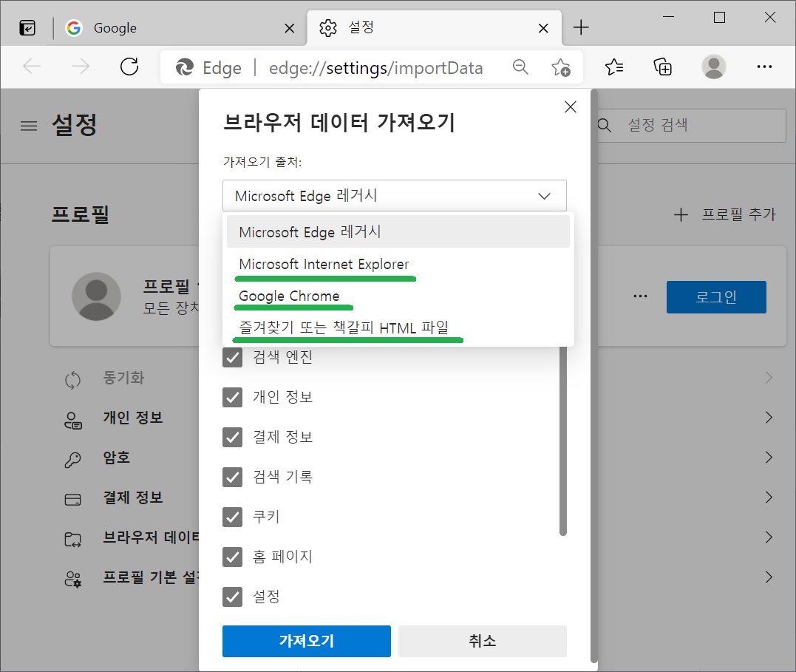The image size is (796, 672).
Task: Open the Favorites list toolbar icon
Action: [614, 67]
